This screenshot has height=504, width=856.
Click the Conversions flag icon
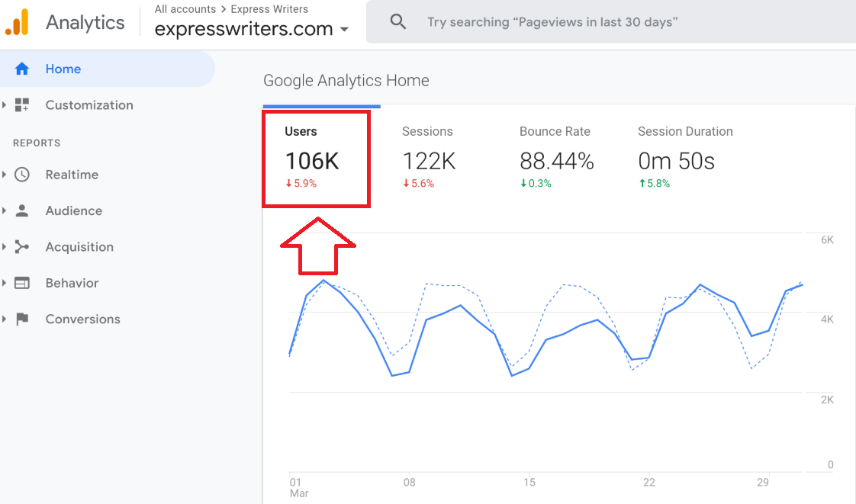(22, 319)
